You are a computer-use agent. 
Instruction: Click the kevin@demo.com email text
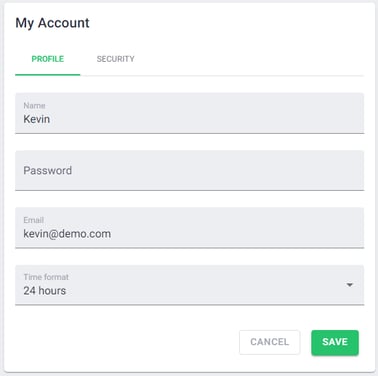[67, 234]
